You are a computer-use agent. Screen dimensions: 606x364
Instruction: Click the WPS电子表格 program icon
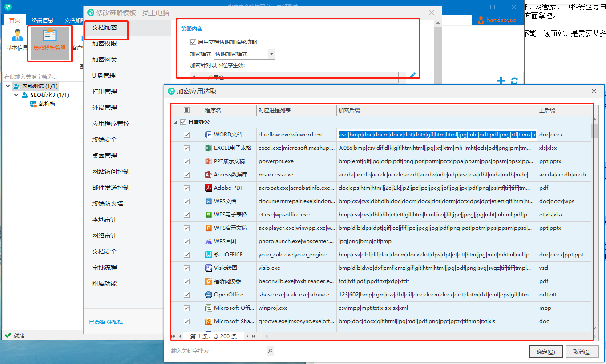[x=208, y=215]
